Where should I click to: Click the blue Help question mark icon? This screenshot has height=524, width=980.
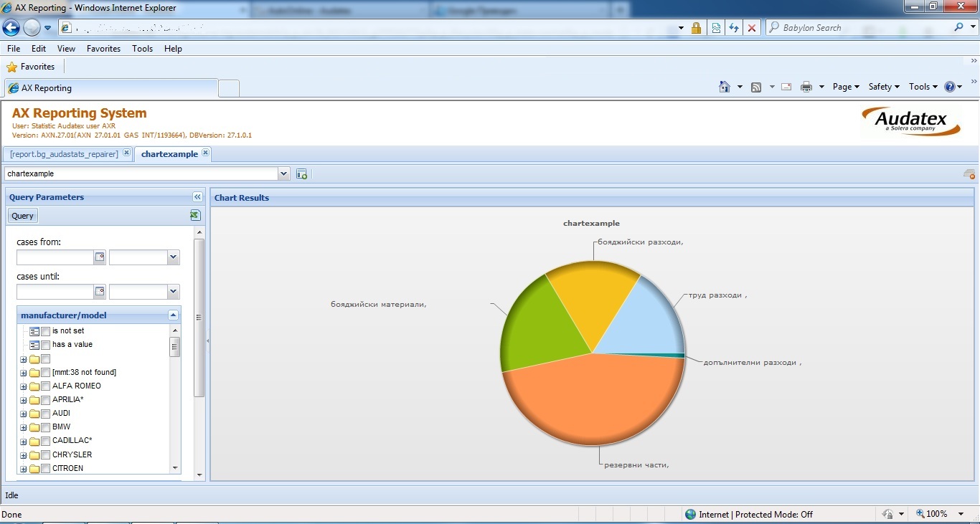[950, 87]
